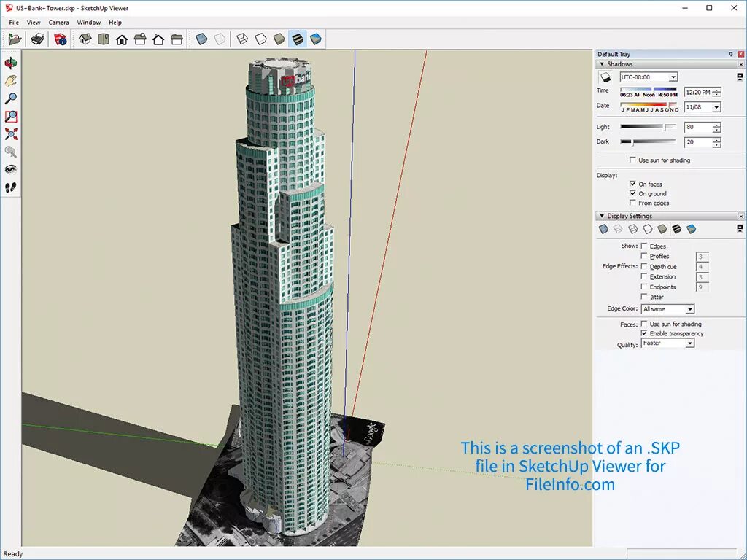Select the Walk footprints tool
This screenshot has height=560, width=747.
tap(10, 187)
